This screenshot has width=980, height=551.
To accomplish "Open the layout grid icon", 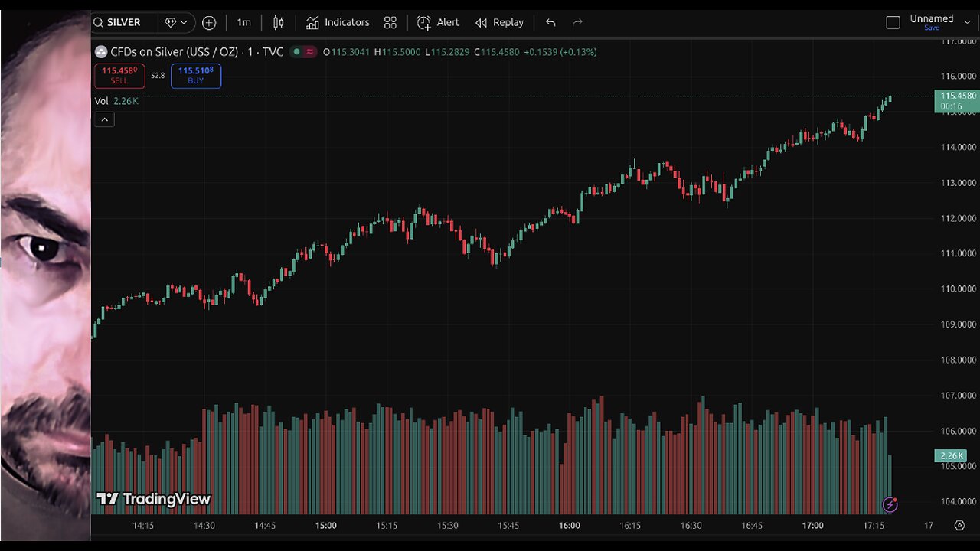I will coord(390,23).
